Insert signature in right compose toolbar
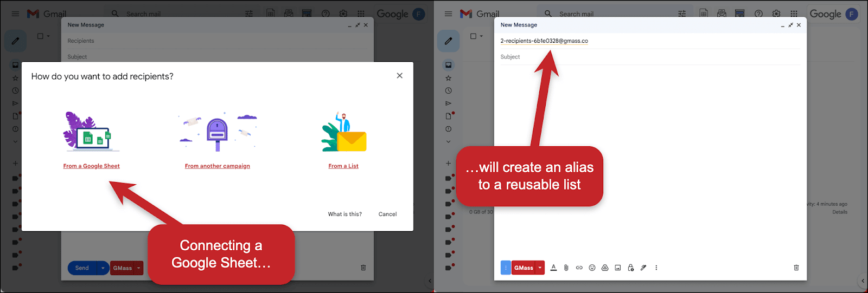This screenshot has height=293, width=868. coord(643,268)
